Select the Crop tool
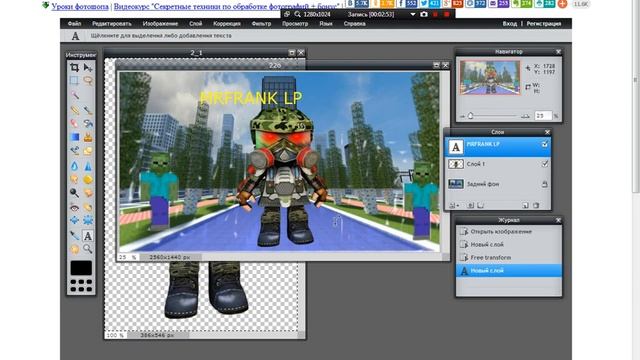This screenshot has width=640, height=360. [74, 68]
